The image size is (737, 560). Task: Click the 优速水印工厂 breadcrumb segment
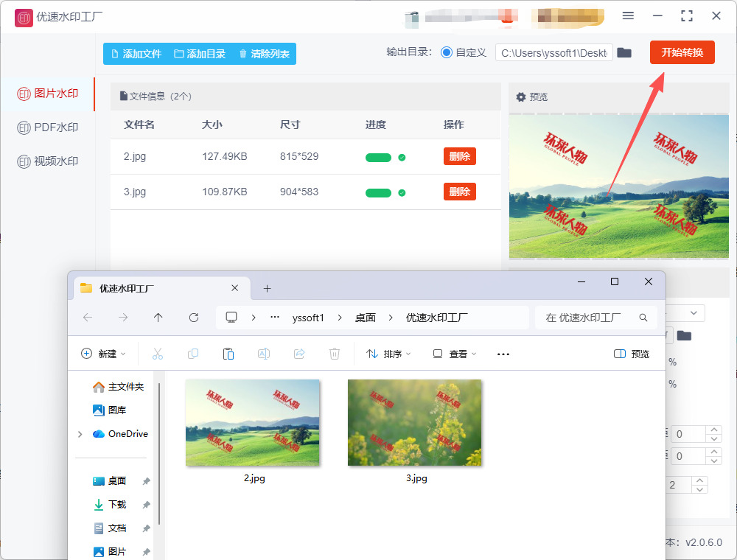pos(436,318)
